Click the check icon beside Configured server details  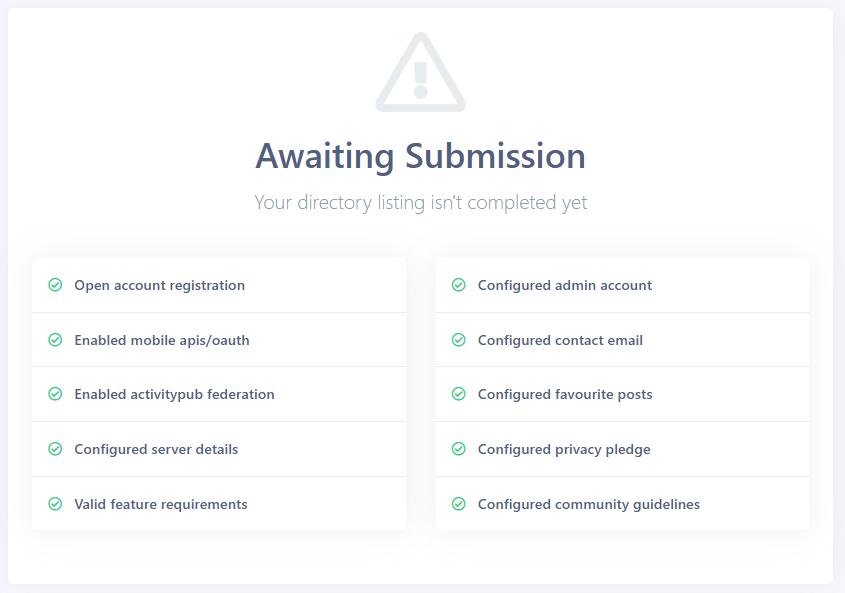click(x=56, y=449)
